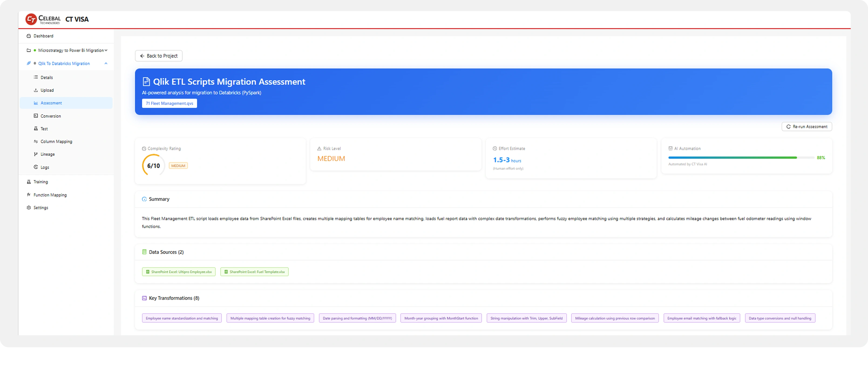
Task: Click the MEDIUM risk level value
Action: [x=331, y=159]
